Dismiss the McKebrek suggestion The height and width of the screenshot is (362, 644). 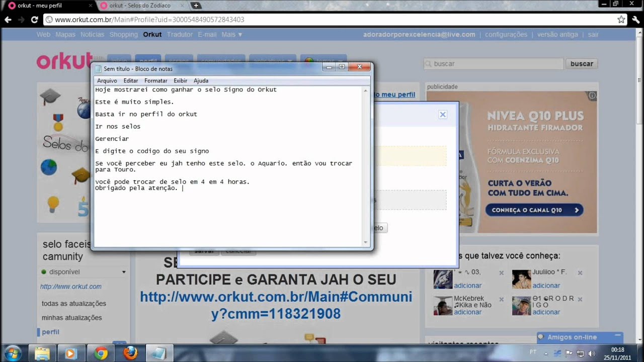[x=501, y=299]
